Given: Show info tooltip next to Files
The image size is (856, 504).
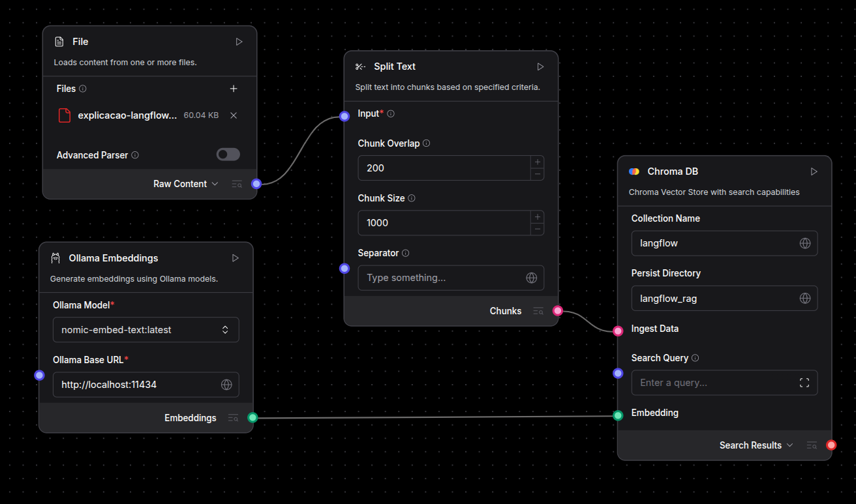Looking at the screenshot, I should click(x=83, y=89).
